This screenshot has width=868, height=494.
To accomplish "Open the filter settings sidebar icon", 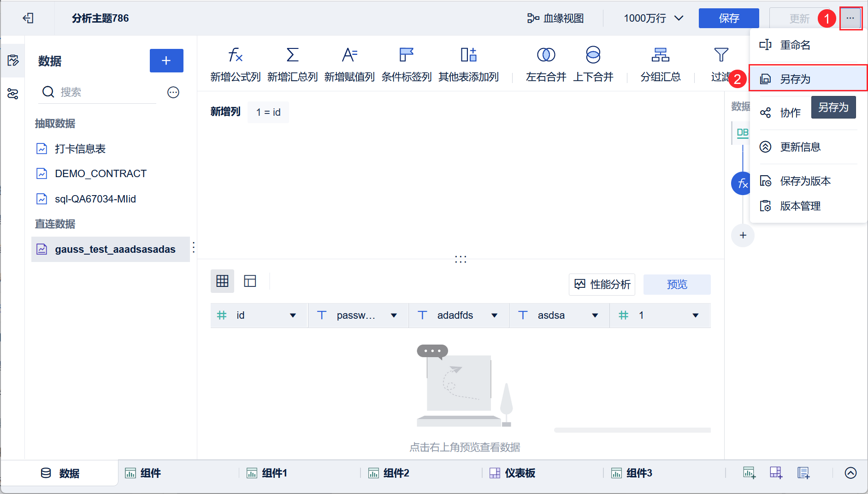I will click(x=13, y=94).
